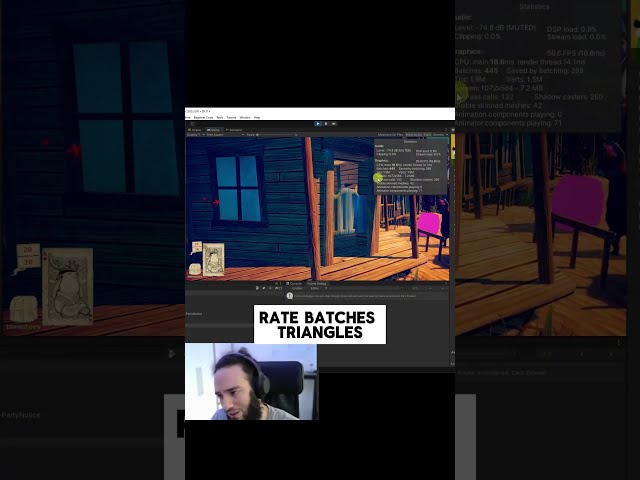
Task: Expand the Gizmos dropdown arrow
Action: coord(447,135)
